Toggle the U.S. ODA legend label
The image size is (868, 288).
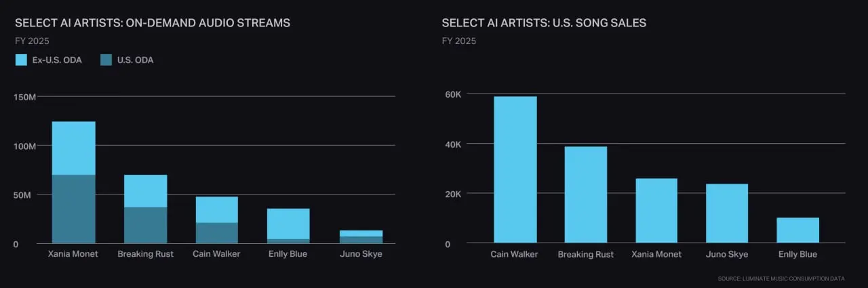136,60
